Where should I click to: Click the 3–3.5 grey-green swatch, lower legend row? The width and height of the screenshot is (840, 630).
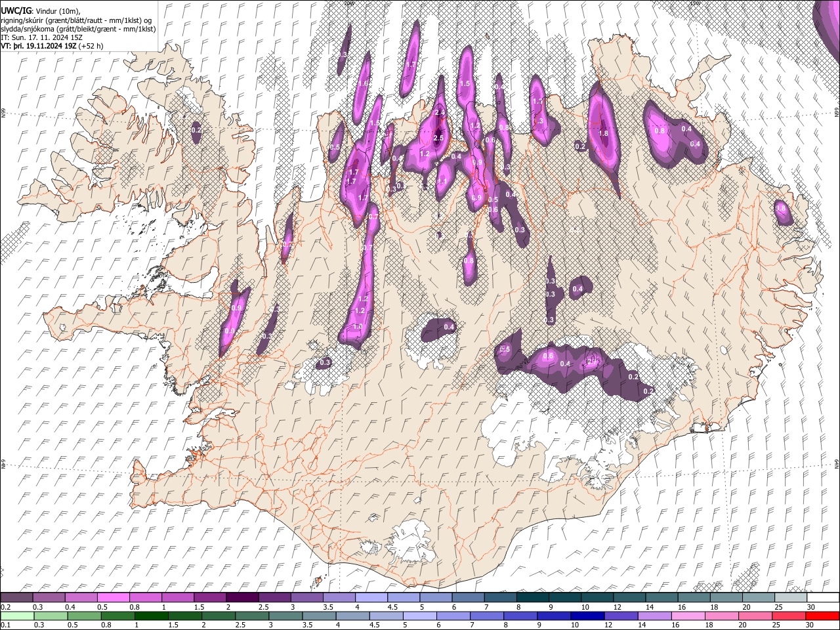click(x=285, y=616)
